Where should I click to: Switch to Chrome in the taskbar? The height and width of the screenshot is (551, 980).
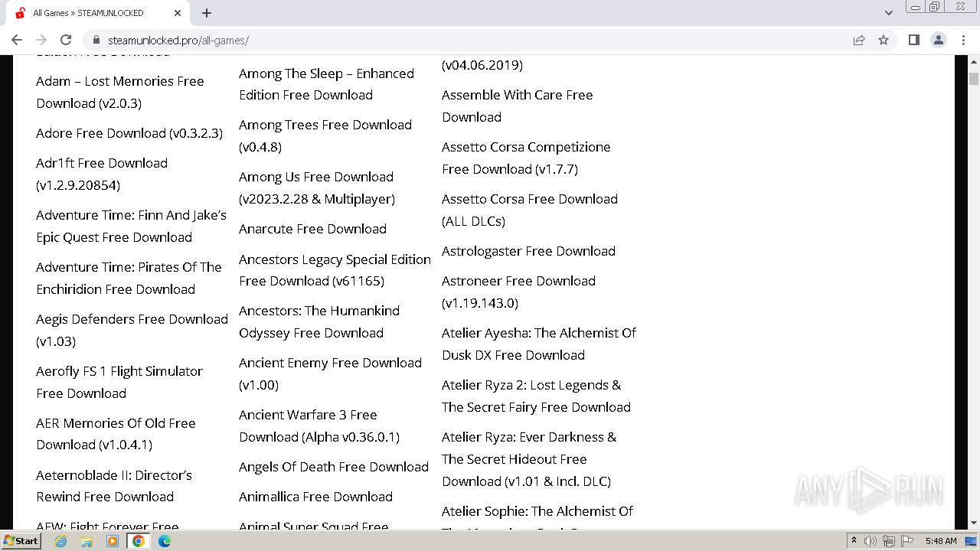(139, 541)
